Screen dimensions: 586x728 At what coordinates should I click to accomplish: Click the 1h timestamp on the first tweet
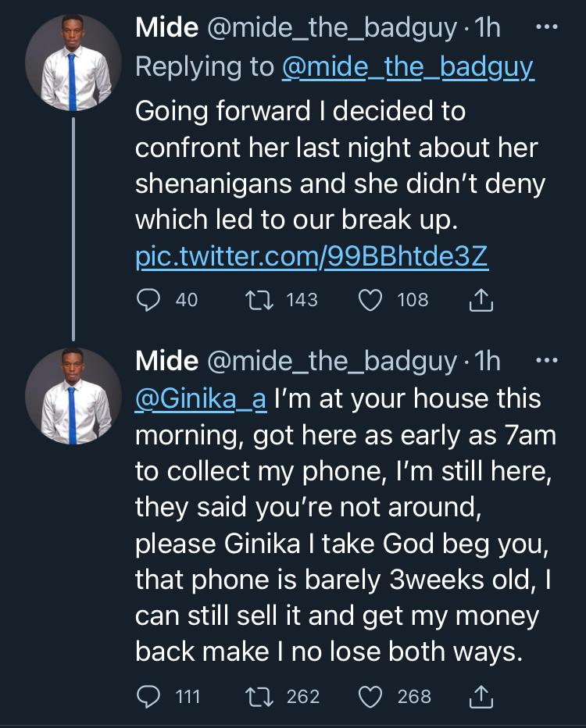click(488, 29)
